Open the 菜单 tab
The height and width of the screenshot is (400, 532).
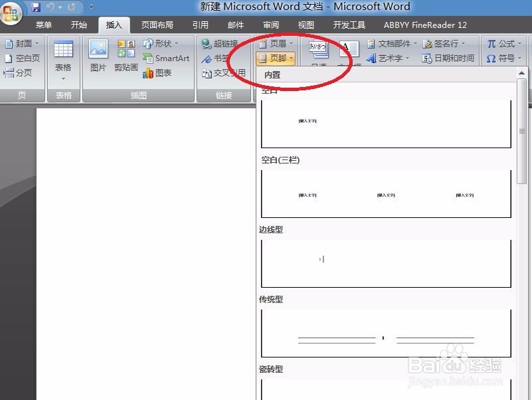tap(44, 25)
